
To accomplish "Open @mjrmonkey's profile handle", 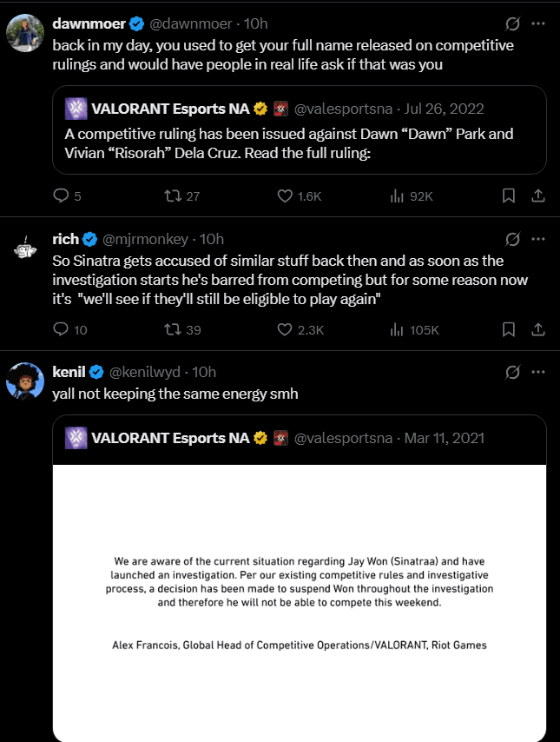I will tap(143, 238).
